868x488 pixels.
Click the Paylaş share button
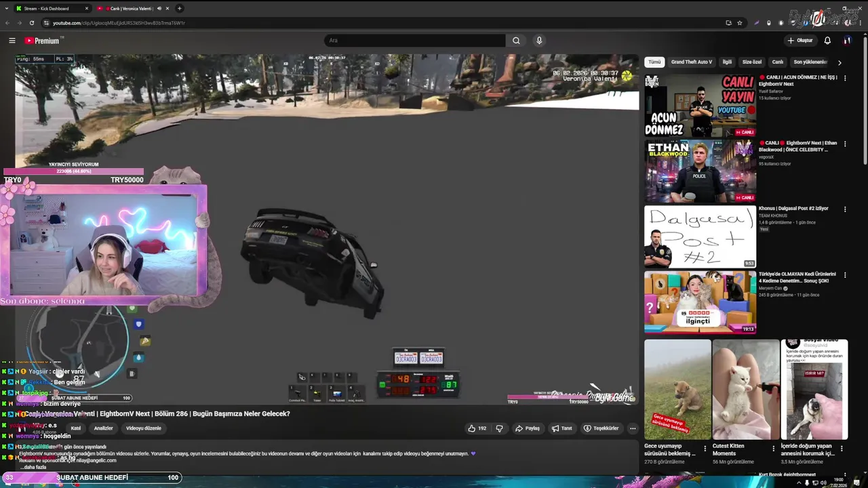528,428
